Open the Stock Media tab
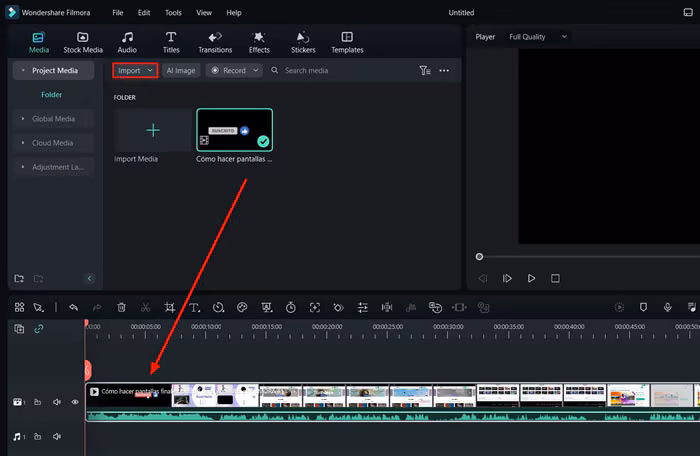 [82, 42]
